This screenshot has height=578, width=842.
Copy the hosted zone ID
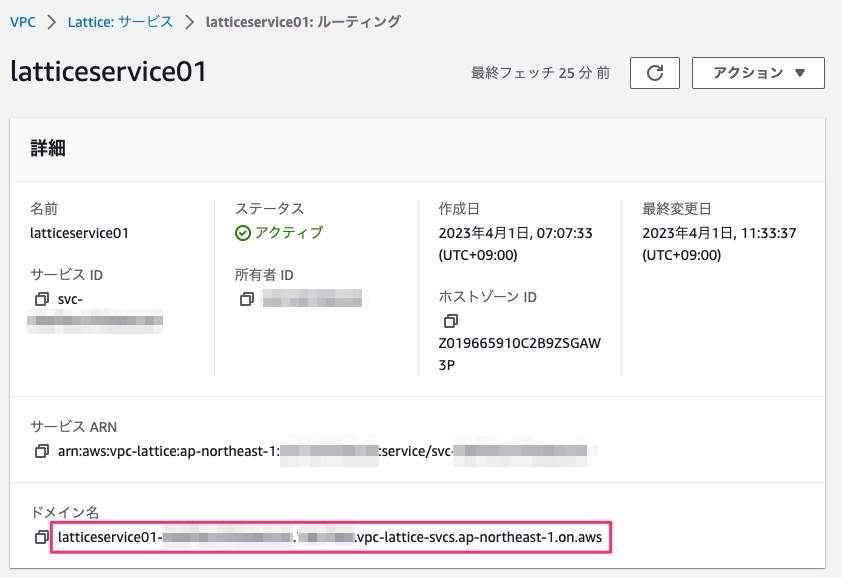451,321
